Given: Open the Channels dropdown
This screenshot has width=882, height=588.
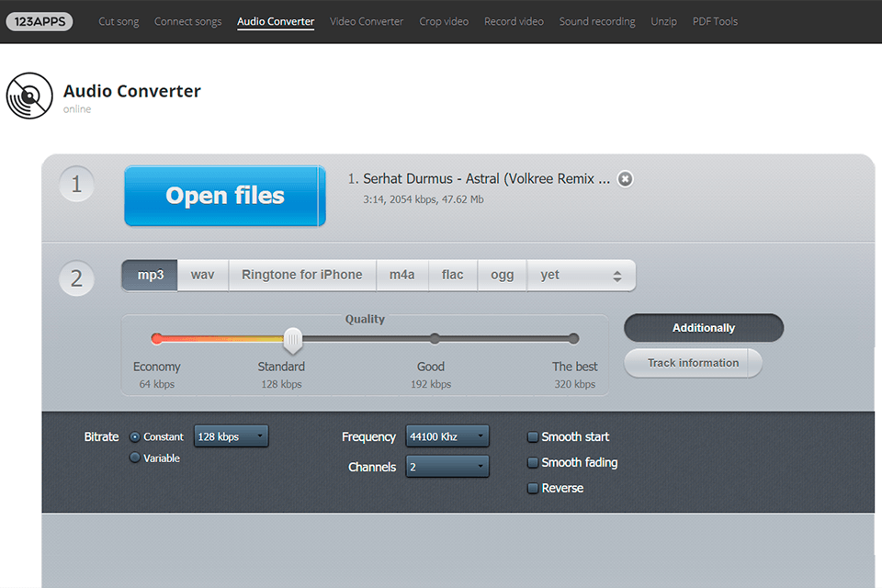Looking at the screenshot, I should click(447, 466).
